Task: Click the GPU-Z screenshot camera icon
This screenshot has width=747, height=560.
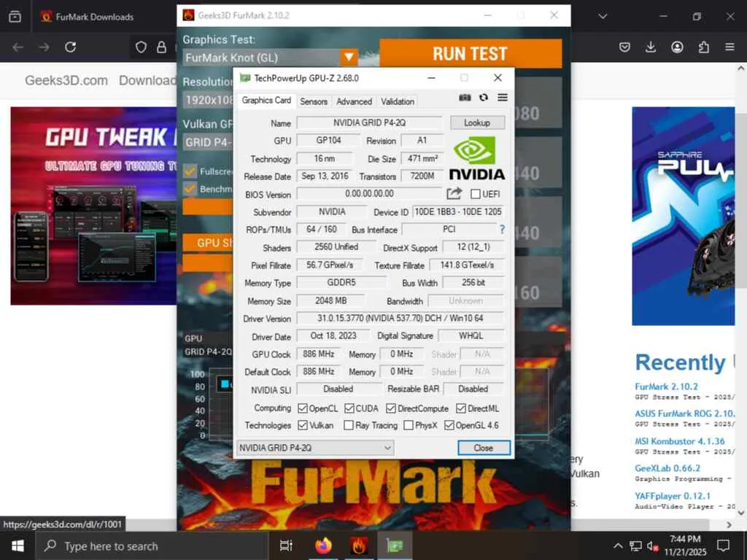Action: 465,98
